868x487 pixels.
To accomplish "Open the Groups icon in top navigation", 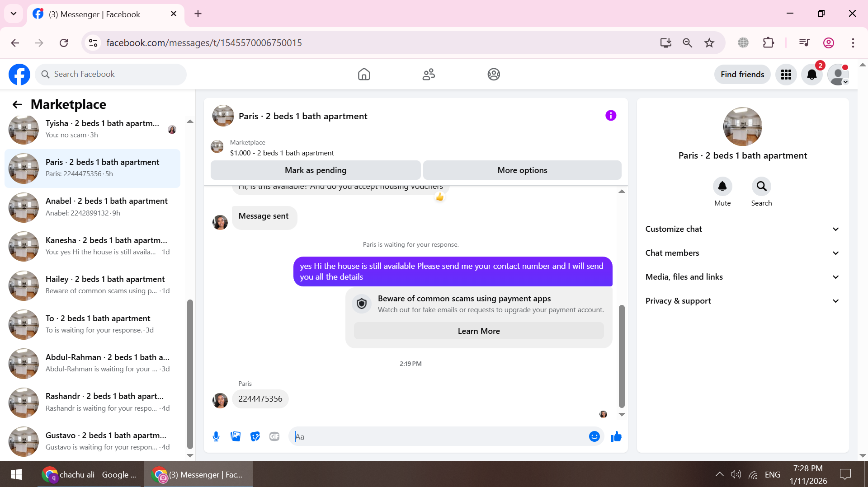I will [494, 75].
